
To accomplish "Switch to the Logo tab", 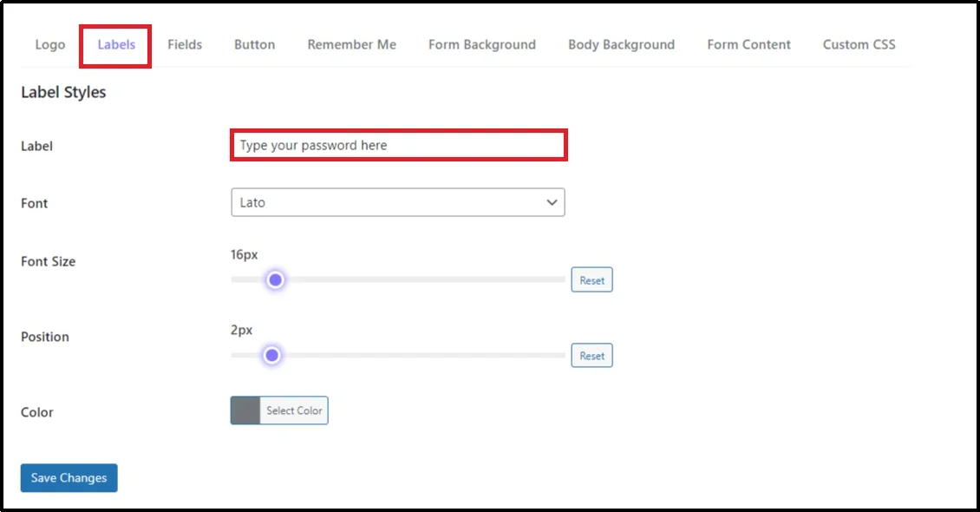I will click(49, 44).
